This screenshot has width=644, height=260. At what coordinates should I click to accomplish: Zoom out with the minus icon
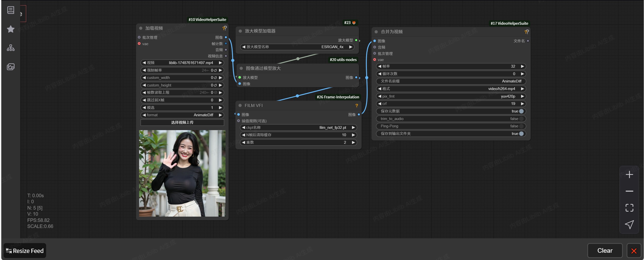(x=629, y=191)
